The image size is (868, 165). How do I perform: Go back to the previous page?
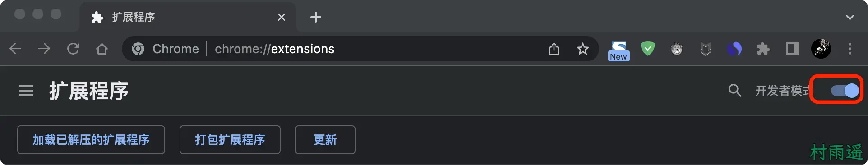[x=15, y=49]
